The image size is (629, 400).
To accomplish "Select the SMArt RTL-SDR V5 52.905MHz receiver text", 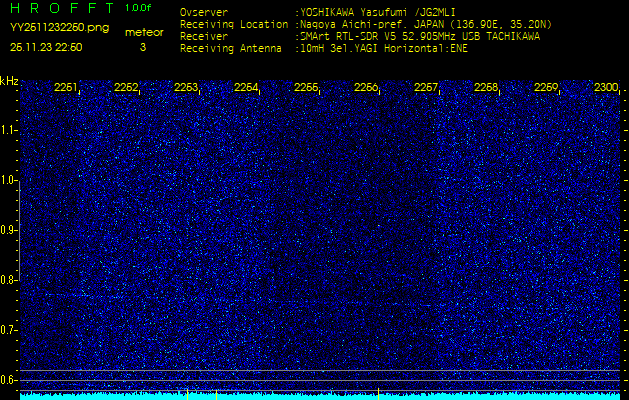I will 420,37.
